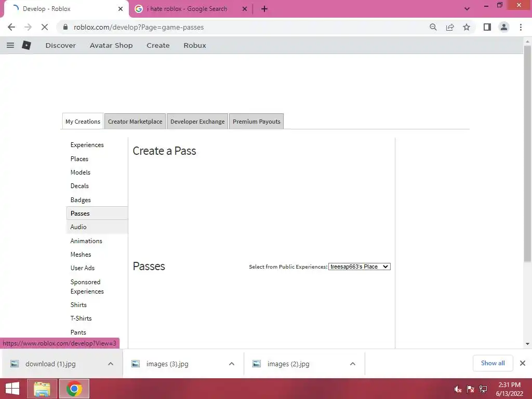Viewport: 532px width, 399px height.
Task: Click the page vertical scrollbar thumb
Action: point(527,153)
